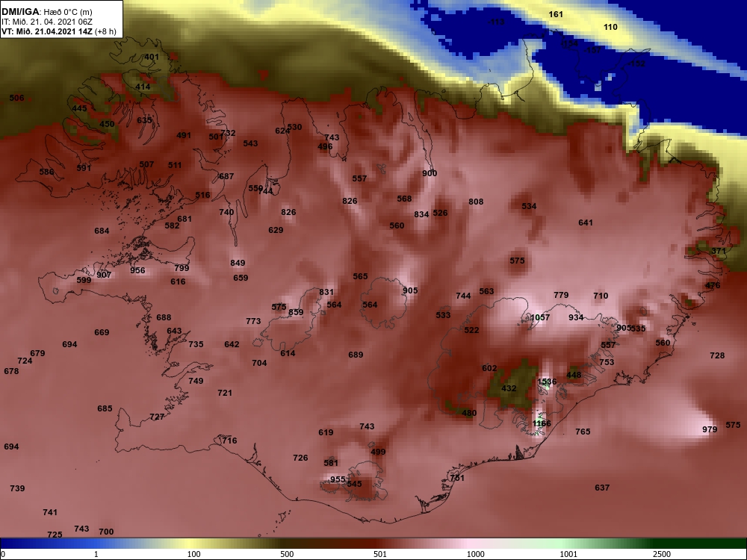This screenshot has height=560, width=747.
Task: Click the map value '568'
Action: (404, 199)
